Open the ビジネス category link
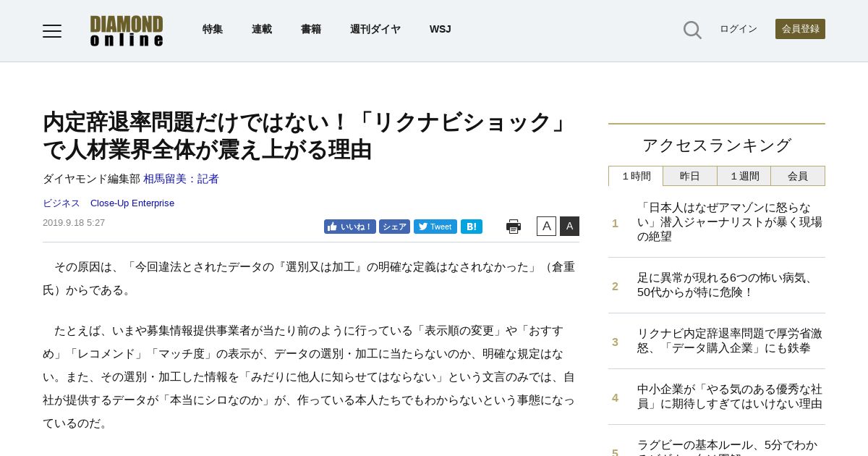Image resolution: width=868 pixels, height=456 pixels. (x=61, y=203)
